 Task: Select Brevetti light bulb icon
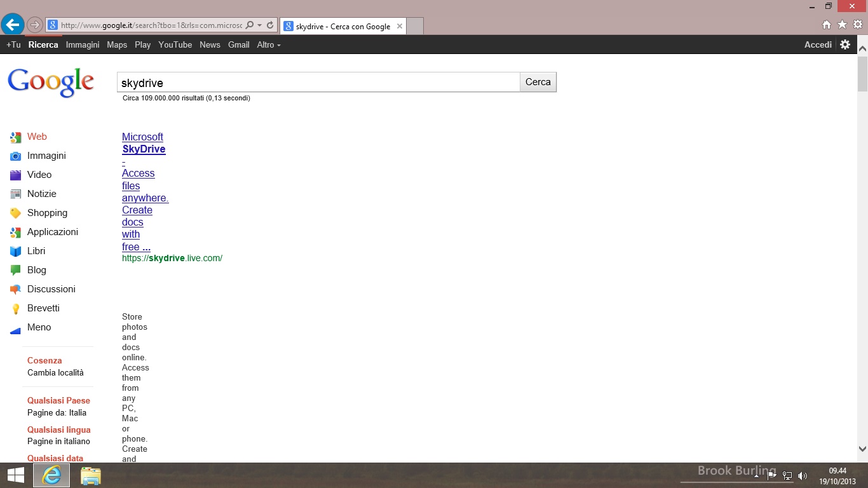coord(16,309)
